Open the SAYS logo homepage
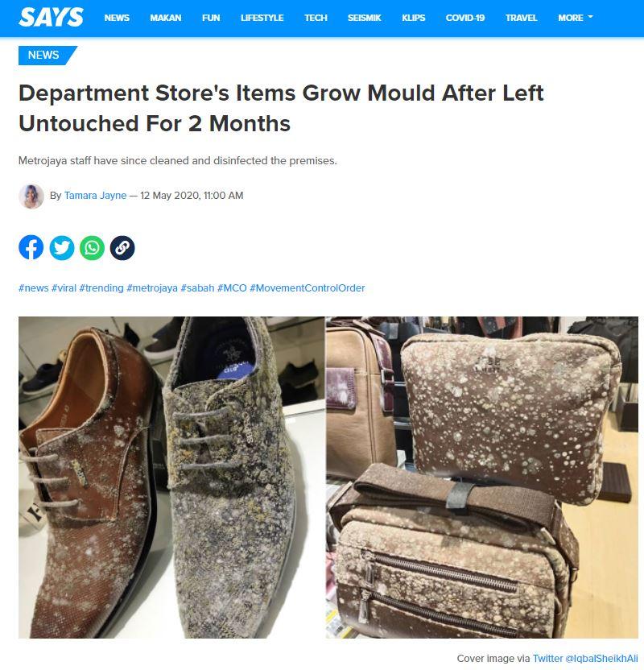This screenshot has width=644, height=670. click(51, 18)
